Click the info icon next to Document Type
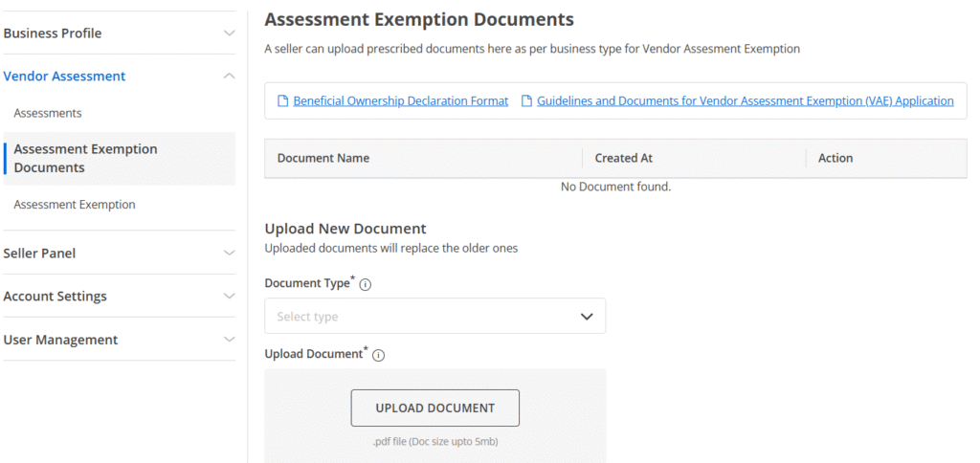 coord(366,284)
